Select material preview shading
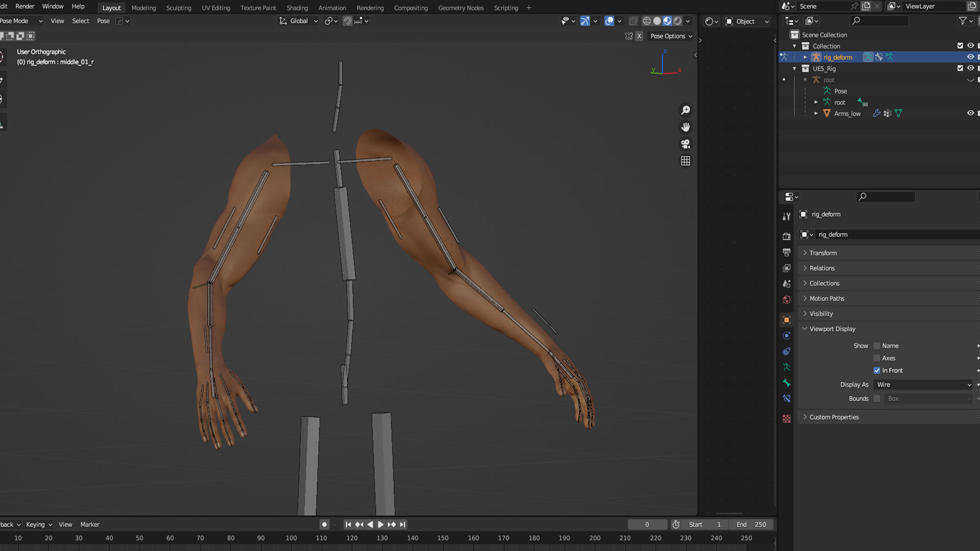Screen dimensions: 980x551 (667, 21)
